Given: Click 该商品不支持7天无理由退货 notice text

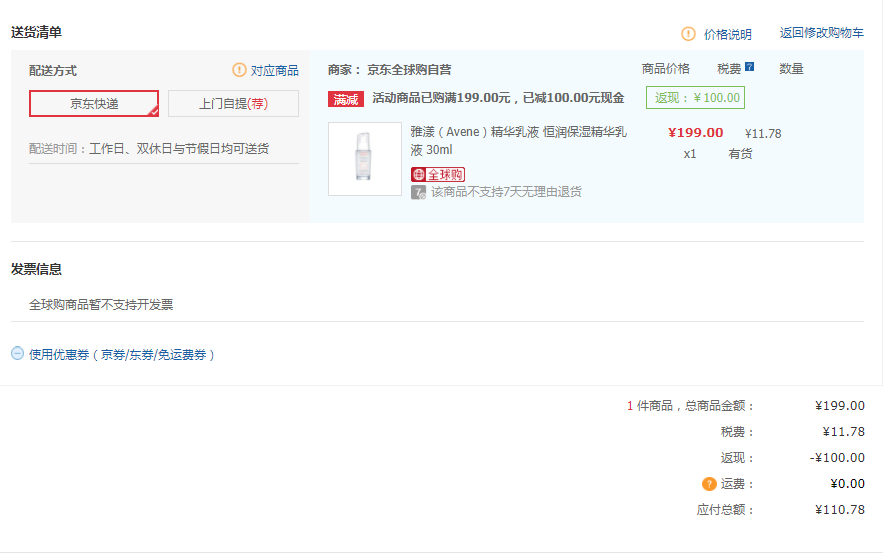Looking at the screenshot, I should (506, 192).
